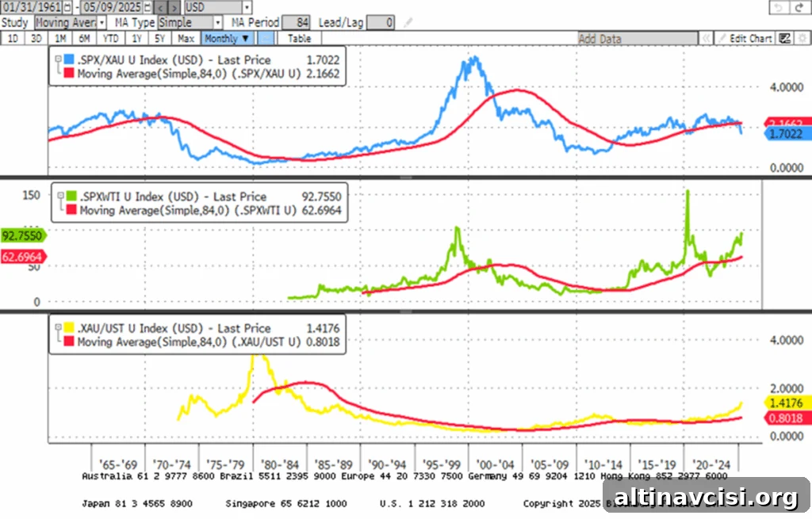Click yellow swatch for .XAU/UST series

point(69,328)
